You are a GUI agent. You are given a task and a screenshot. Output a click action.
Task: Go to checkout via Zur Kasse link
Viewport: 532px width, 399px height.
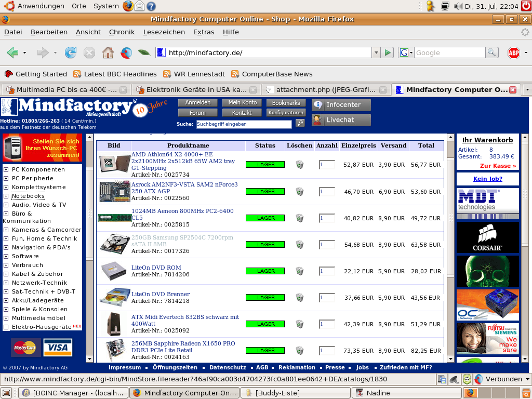[x=498, y=166]
